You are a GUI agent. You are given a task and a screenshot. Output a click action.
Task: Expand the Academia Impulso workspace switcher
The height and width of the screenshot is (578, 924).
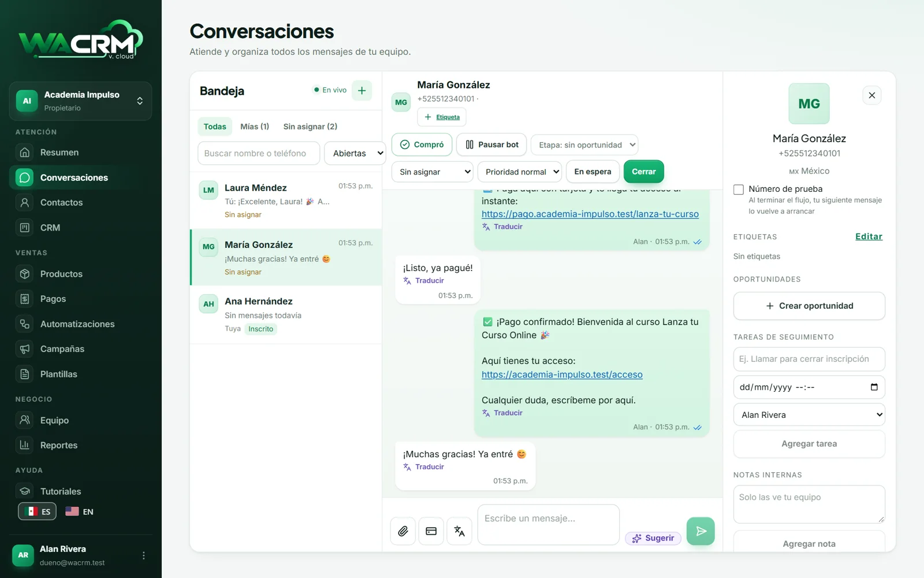click(x=81, y=101)
